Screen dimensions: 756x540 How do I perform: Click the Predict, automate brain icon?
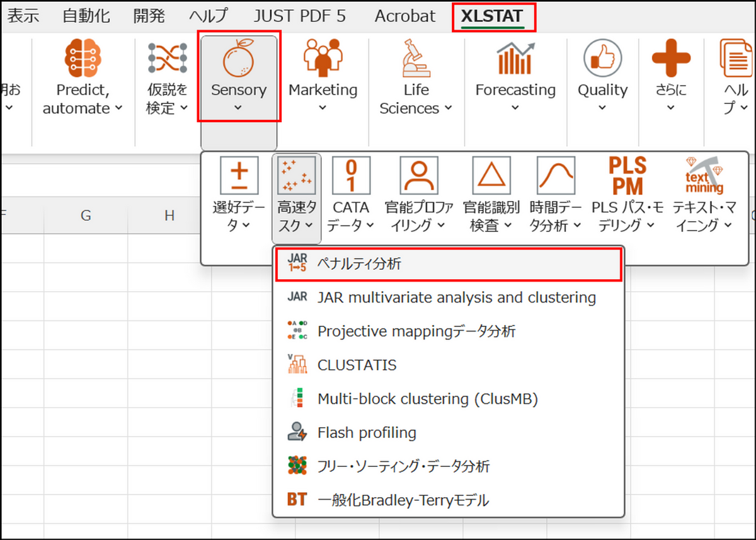click(x=83, y=59)
